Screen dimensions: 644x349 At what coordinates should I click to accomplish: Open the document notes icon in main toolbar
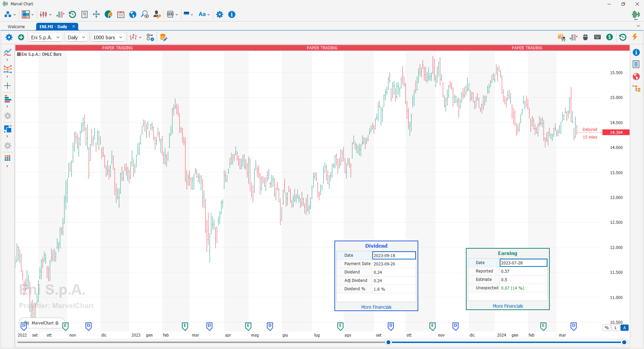pyautogui.click(x=85, y=14)
